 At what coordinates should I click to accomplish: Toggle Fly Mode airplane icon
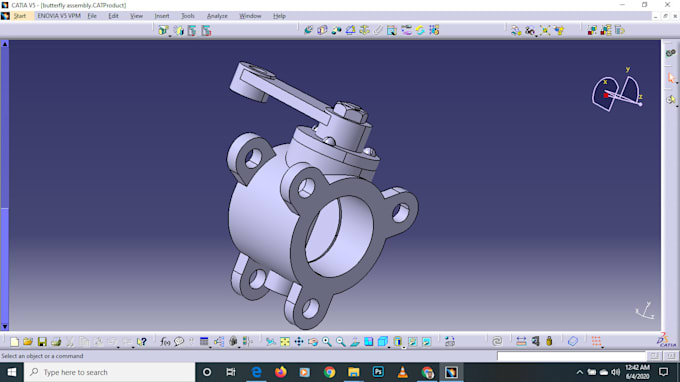(271, 342)
